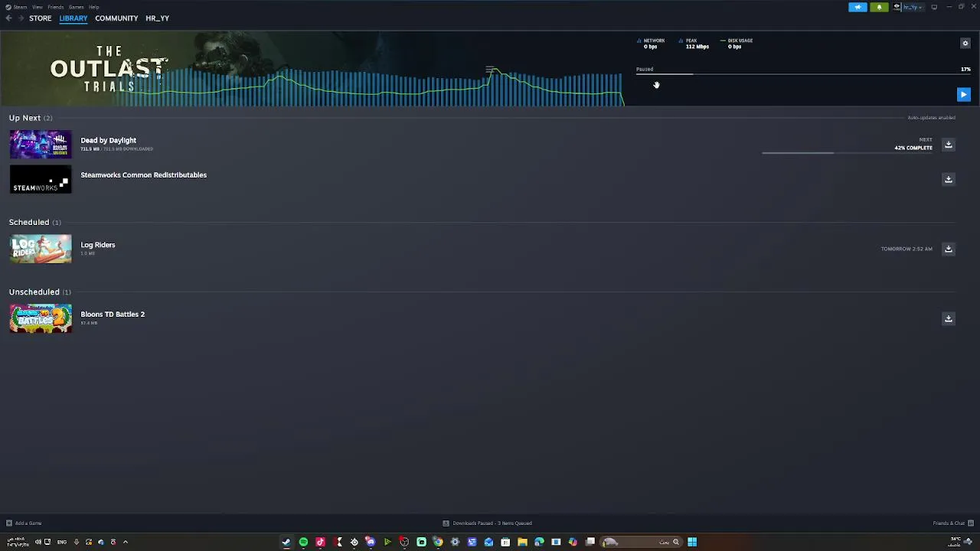This screenshot has height=551, width=980.
Task: Open the green notifications bell
Action: coord(879,7)
